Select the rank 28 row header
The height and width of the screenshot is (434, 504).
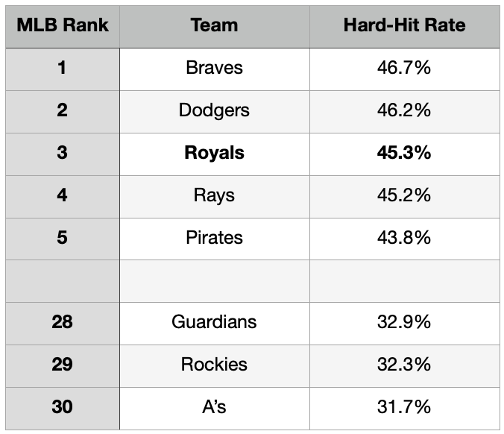coord(63,322)
